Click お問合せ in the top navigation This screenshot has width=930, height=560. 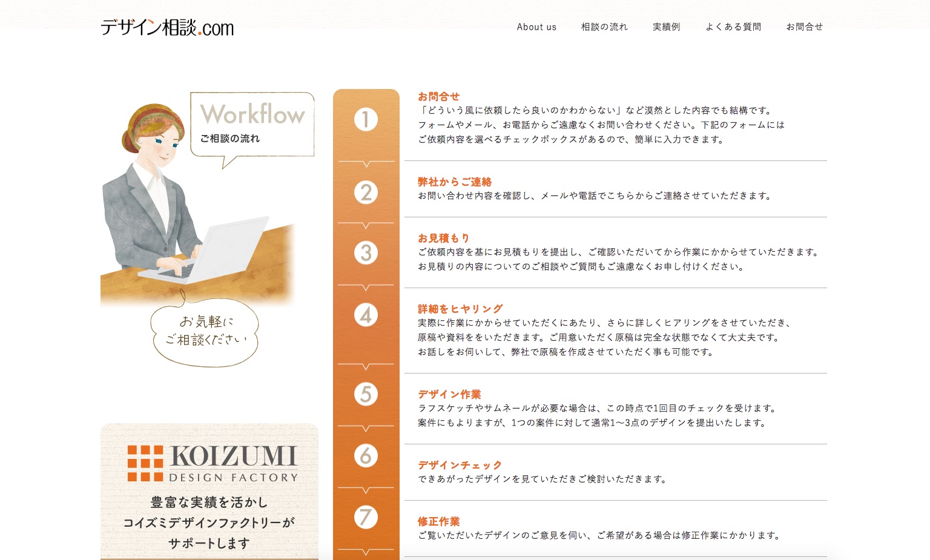point(805,27)
